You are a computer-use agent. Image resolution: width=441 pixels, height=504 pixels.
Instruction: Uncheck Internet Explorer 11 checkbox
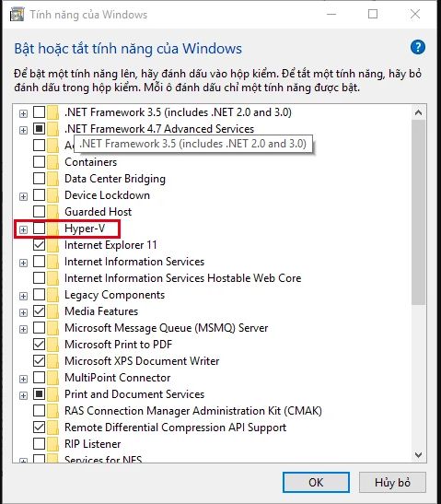pos(40,245)
